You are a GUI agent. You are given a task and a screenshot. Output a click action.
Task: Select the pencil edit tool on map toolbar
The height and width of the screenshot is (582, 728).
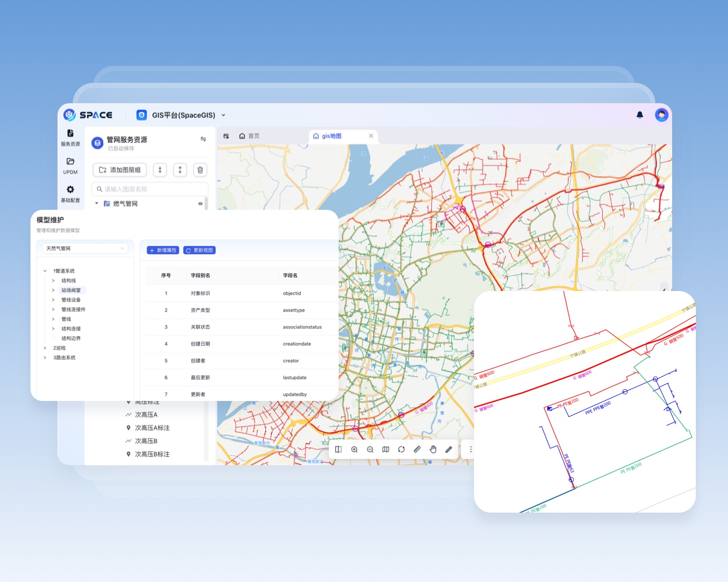pos(449,449)
